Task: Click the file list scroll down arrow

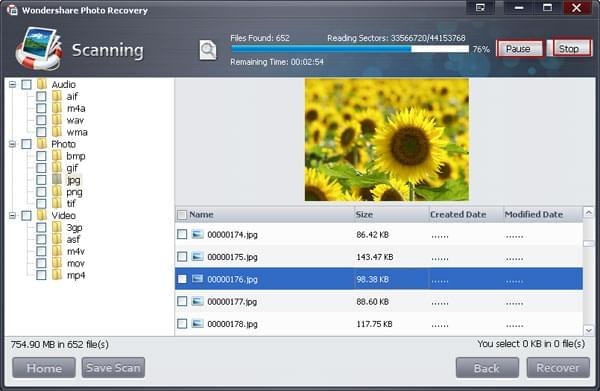Action: coord(589,330)
